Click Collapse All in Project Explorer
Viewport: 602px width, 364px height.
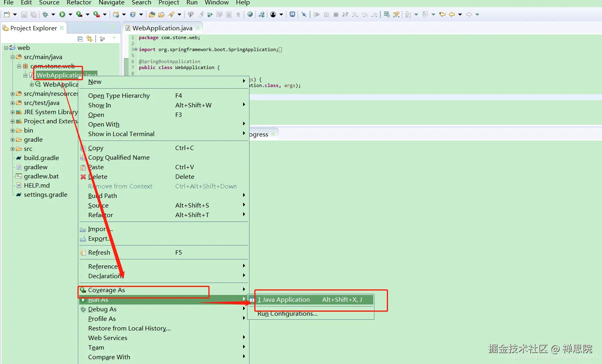(80, 39)
